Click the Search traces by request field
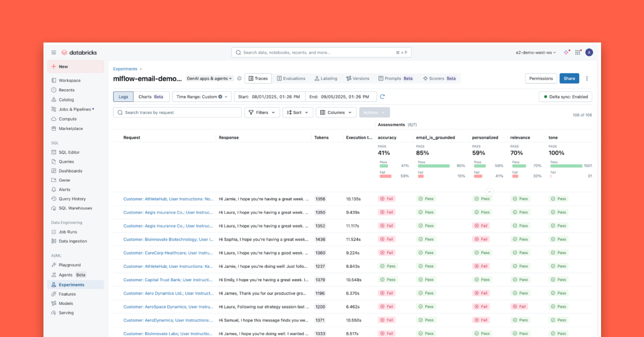The width and height of the screenshot is (644, 337). [178, 113]
